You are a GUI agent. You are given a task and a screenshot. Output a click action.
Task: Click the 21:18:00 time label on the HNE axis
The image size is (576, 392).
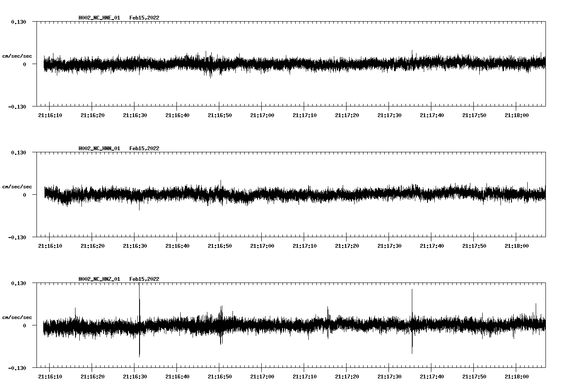tap(517, 115)
